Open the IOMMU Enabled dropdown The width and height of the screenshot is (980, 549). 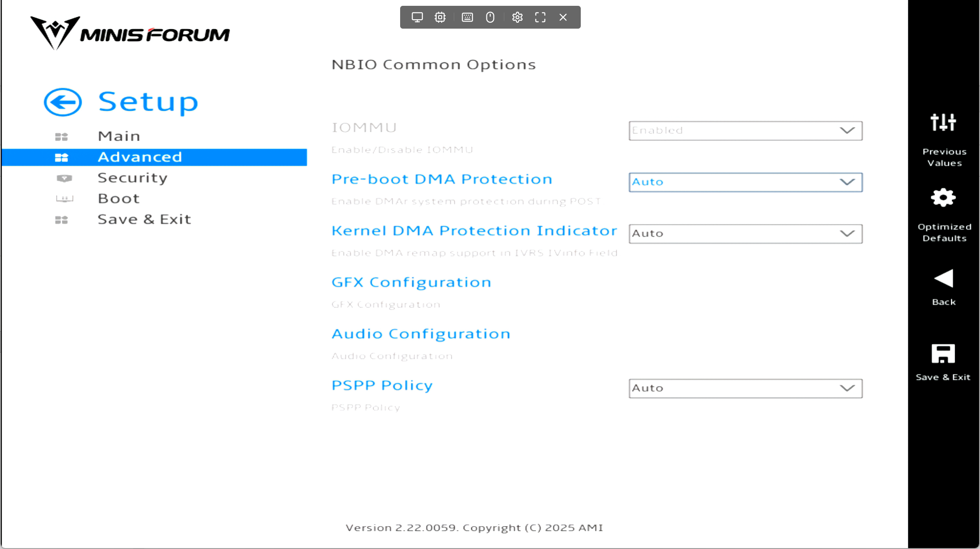pyautogui.click(x=745, y=131)
